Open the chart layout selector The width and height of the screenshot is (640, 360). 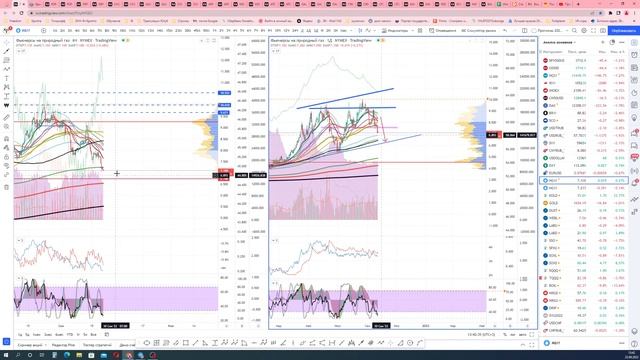click(525, 31)
